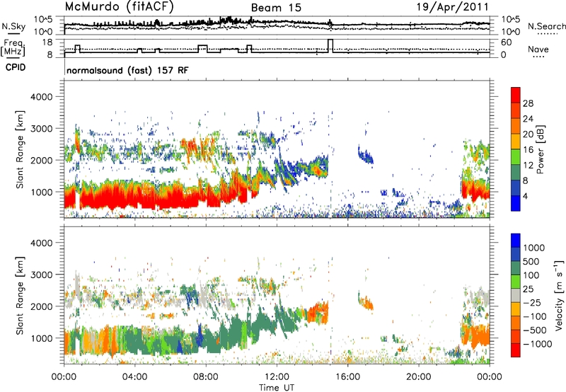The height and width of the screenshot is (392, 566).
Task: Click Slant Range [km] label of velocity panel
Action: pyautogui.click(x=20, y=295)
